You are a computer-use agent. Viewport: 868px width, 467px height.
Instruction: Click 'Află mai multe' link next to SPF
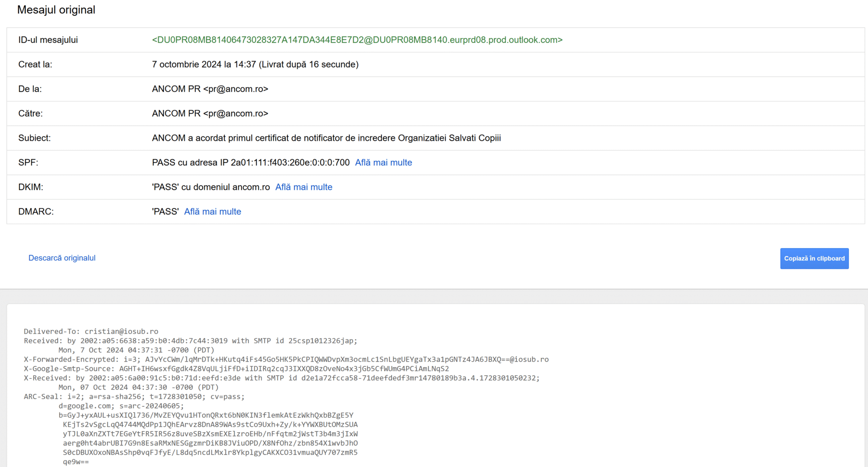pyautogui.click(x=383, y=162)
